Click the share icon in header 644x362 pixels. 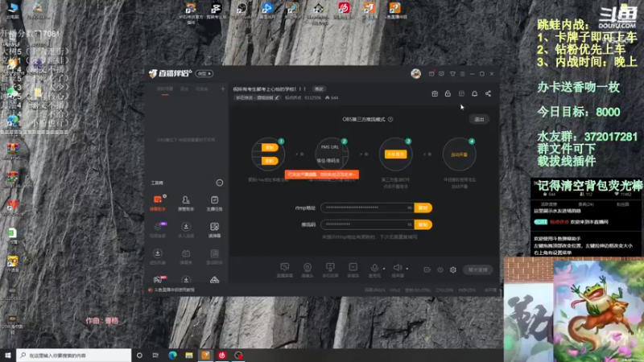[x=488, y=93]
